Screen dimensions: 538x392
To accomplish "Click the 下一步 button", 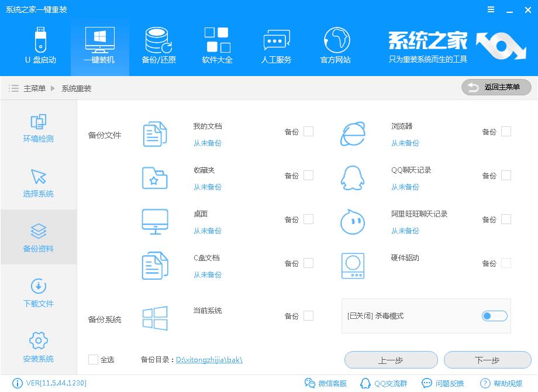I will click(487, 360).
